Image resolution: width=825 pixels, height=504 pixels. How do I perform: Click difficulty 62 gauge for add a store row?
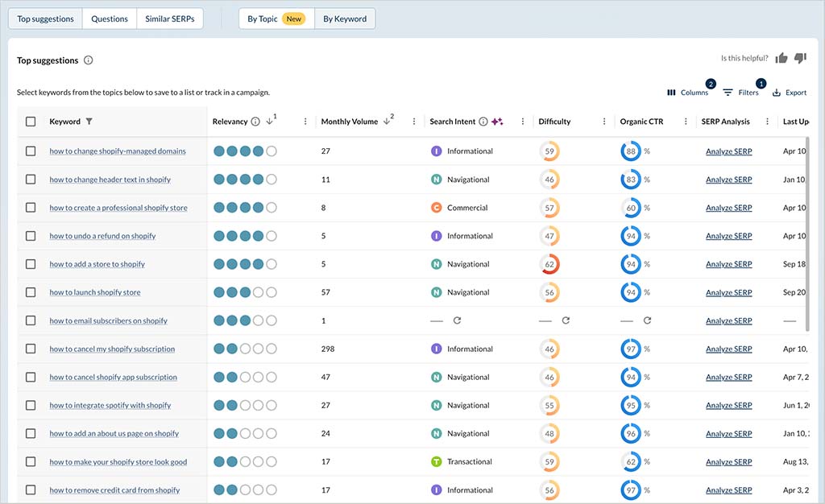pos(549,264)
